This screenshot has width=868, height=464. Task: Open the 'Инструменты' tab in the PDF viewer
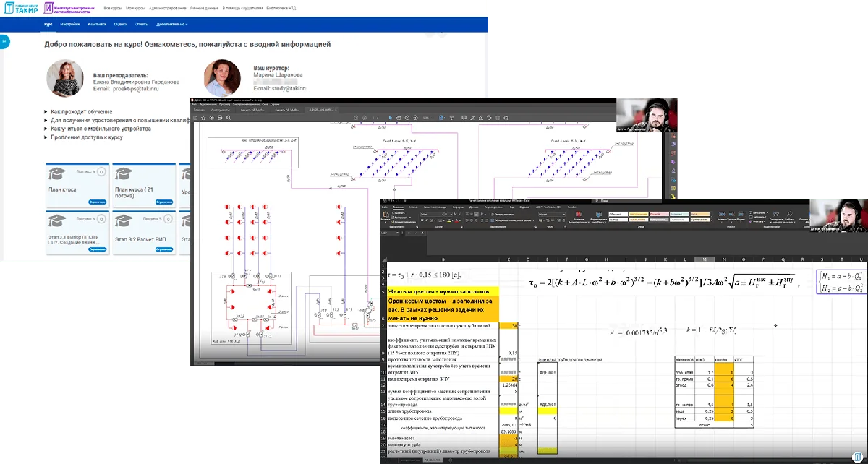pos(219,110)
